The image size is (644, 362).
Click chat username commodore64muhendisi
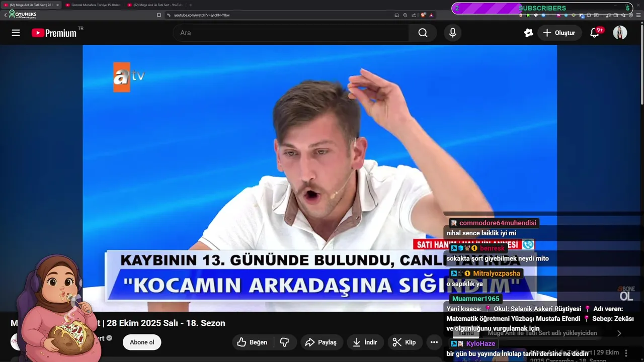498,223
